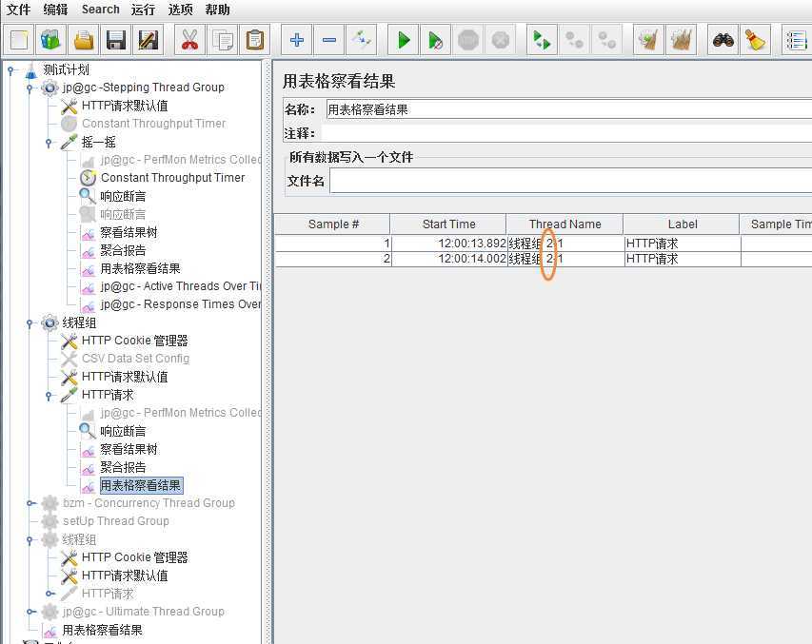
Task: Collapse the jp@gc Stepping Thread Group node
Action: click(30, 88)
